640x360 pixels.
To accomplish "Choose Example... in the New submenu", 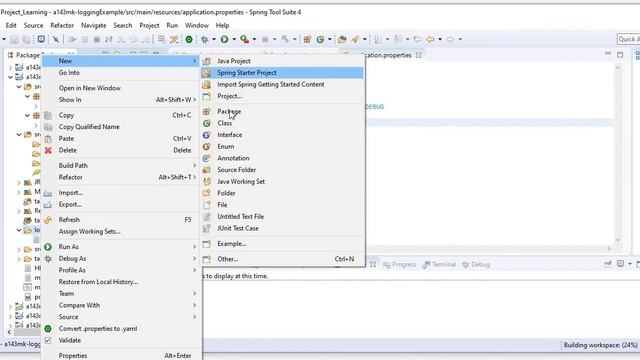I will (x=282, y=244).
